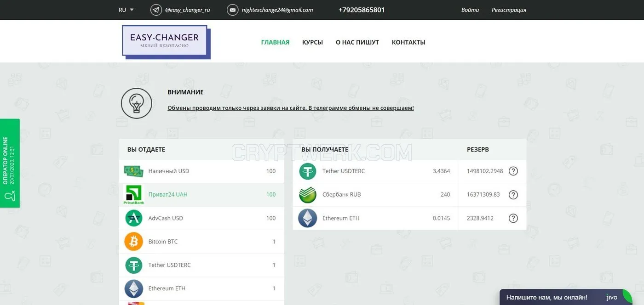This screenshot has width=644, height=305.
Task: Select AdvCash USD as give currency
Action: tap(201, 218)
